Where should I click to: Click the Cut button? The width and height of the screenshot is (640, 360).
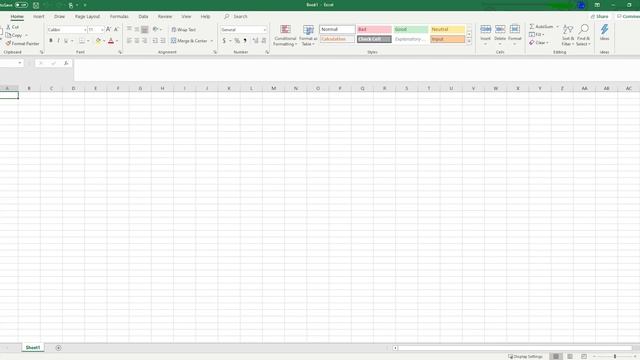13,27
